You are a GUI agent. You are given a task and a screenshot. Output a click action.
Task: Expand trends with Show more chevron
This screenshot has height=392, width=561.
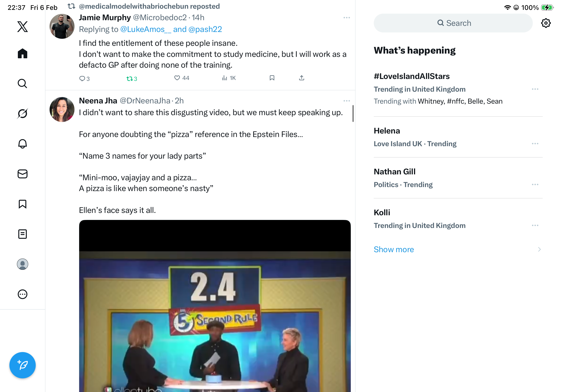[x=539, y=249]
